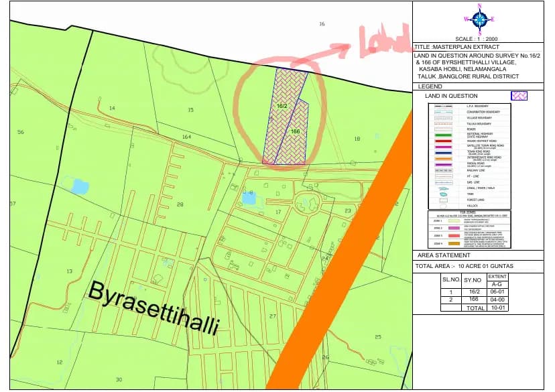Click the 166 cell in the area table
555x392 pixels.
point(474,300)
